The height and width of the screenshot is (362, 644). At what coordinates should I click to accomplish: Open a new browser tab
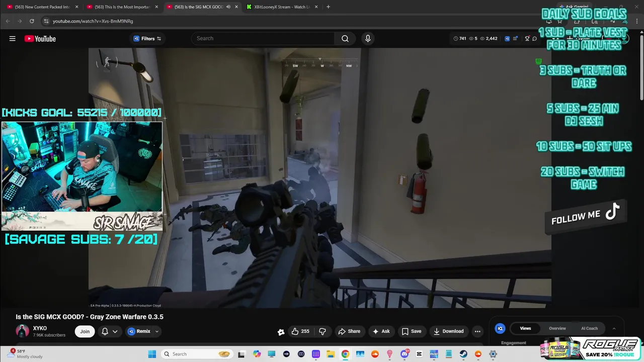click(328, 7)
